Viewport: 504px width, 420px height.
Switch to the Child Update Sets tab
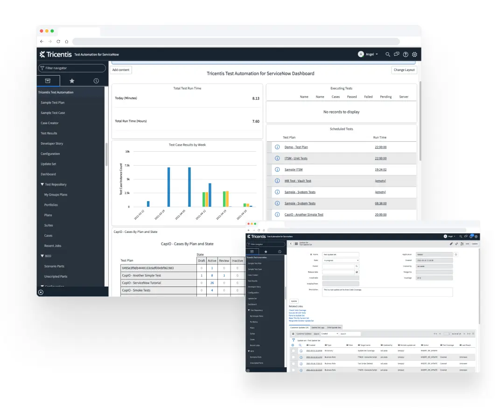[334, 328]
